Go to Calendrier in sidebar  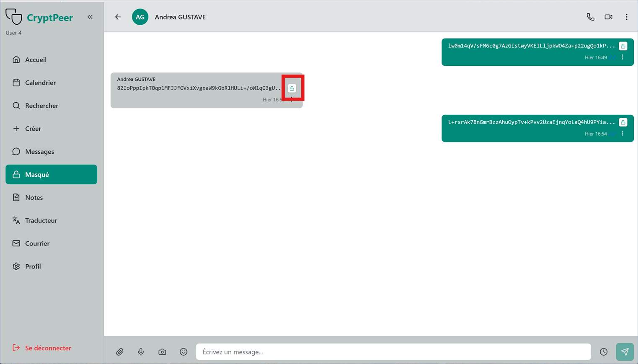[40, 83]
